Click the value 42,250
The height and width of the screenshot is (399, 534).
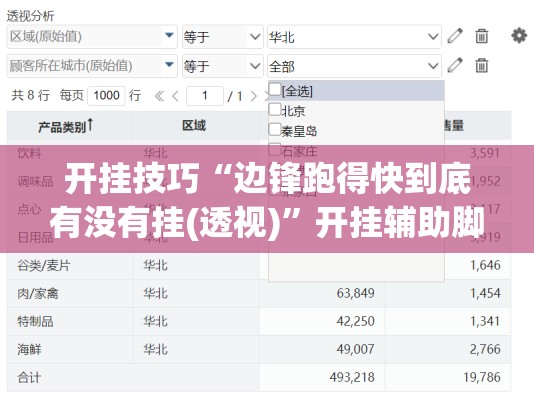pyautogui.click(x=356, y=321)
